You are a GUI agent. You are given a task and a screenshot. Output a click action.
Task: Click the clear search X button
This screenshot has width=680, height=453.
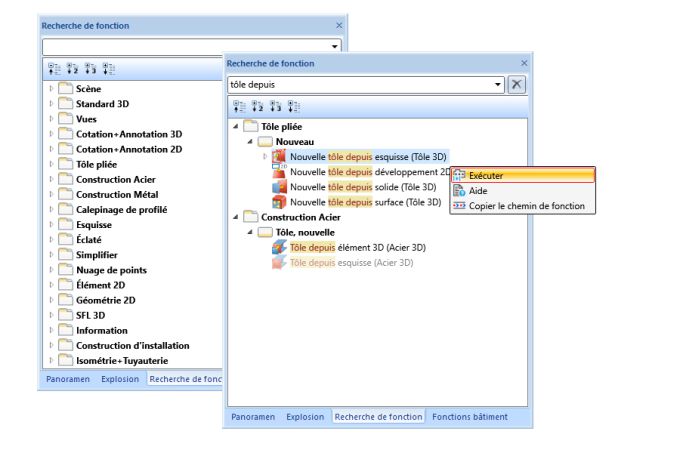tap(516, 85)
